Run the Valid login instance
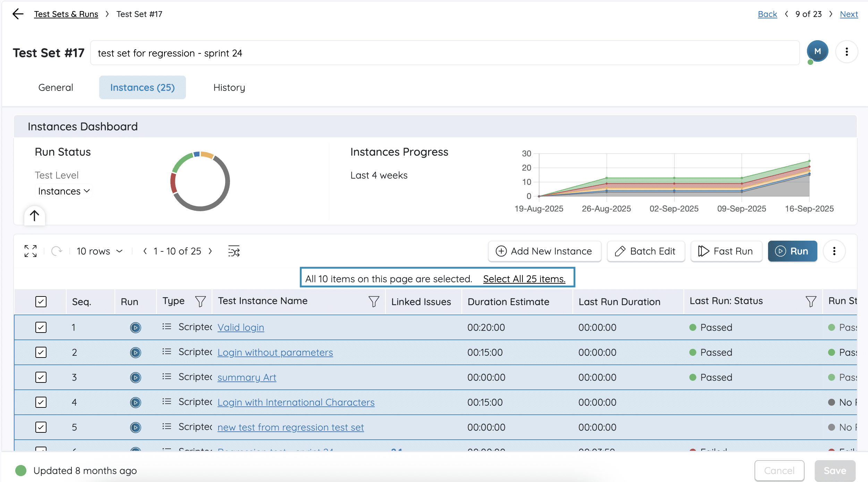The width and height of the screenshot is (868, 482). [x=136, y=327]
